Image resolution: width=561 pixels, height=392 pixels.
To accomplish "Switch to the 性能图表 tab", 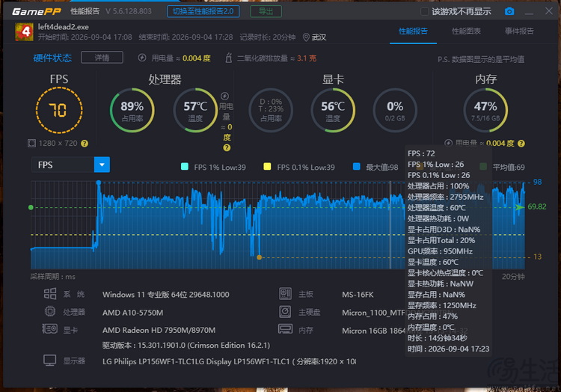I will pyautogui.click(x=466, y=31).
